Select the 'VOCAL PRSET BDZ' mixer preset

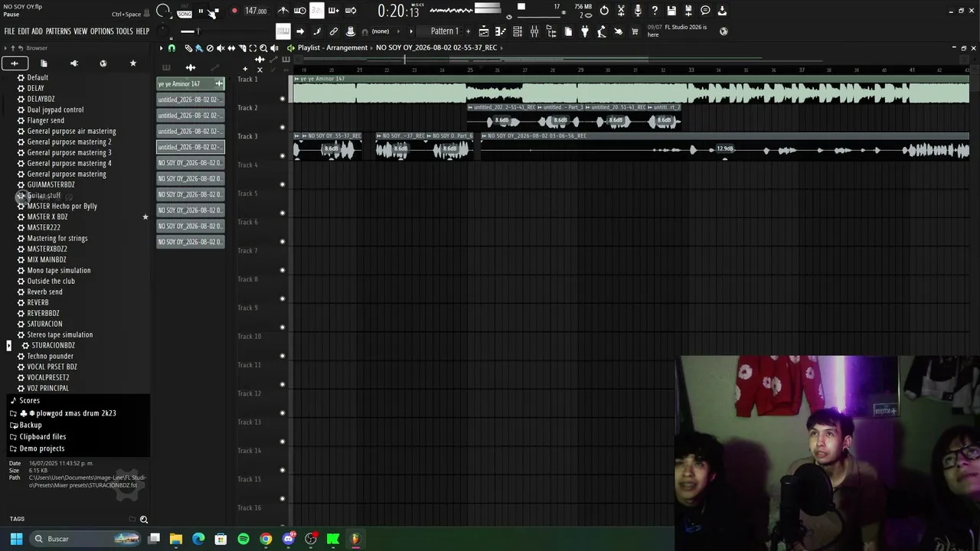(52, 367)
